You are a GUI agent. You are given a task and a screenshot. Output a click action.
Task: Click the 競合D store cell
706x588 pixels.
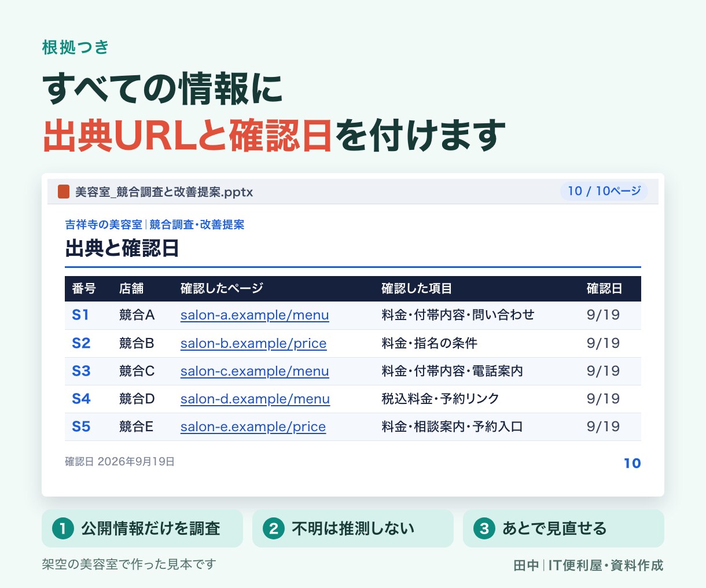[137, 399]
